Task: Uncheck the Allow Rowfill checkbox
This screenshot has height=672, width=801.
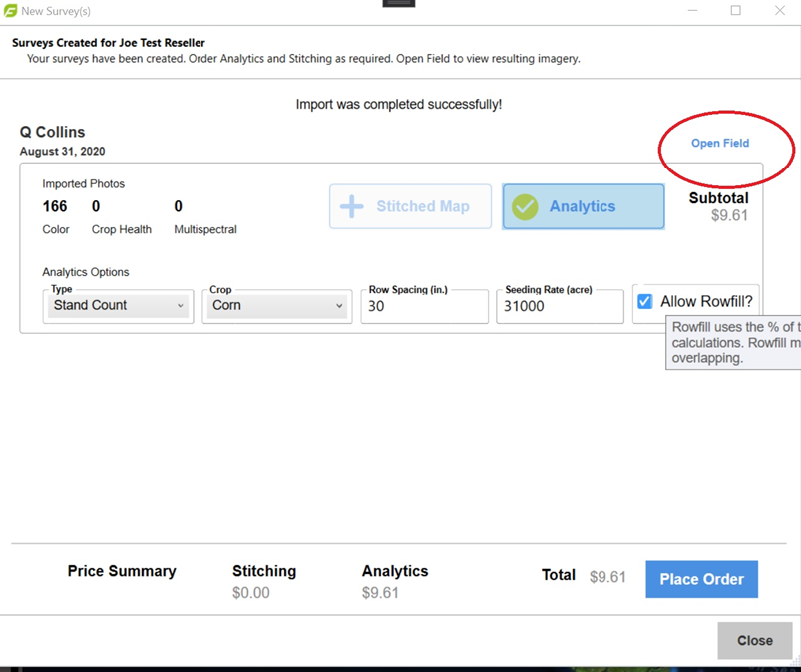Action: pos(645,301)
